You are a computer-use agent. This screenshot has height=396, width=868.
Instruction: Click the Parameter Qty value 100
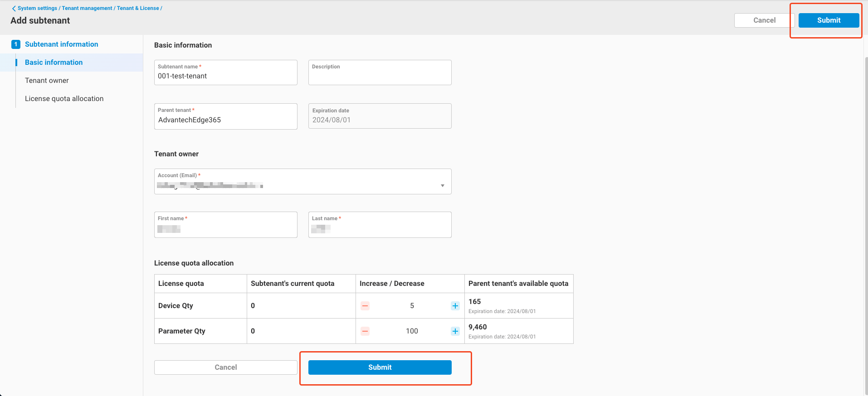pos(412,331)
